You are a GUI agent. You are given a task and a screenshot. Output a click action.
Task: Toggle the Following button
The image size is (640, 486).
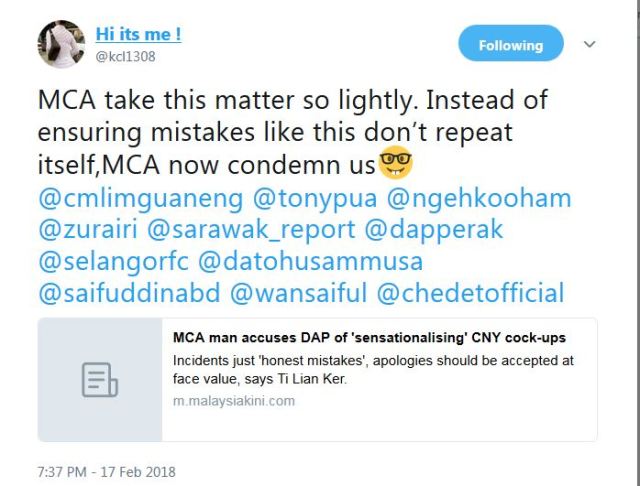click(x=510, y=45)
